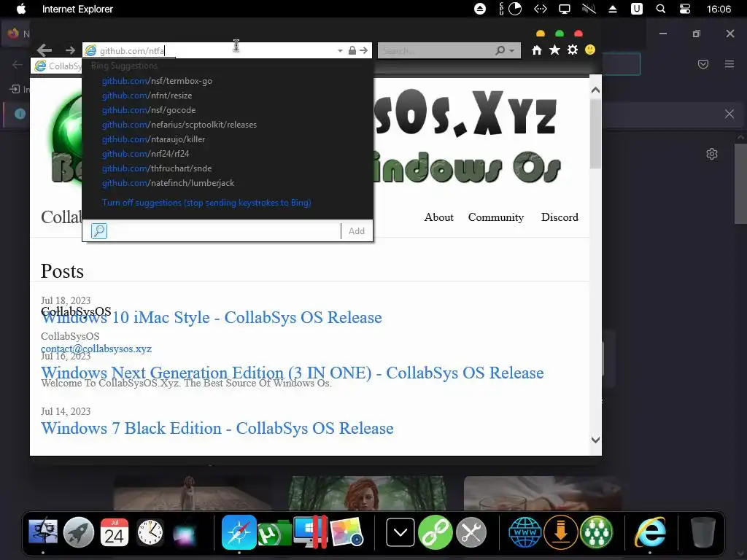The width and height of the screenshot is (747, 560).
Task: Open Windows 7 Black Edition release post
Action: coord(217,428)
